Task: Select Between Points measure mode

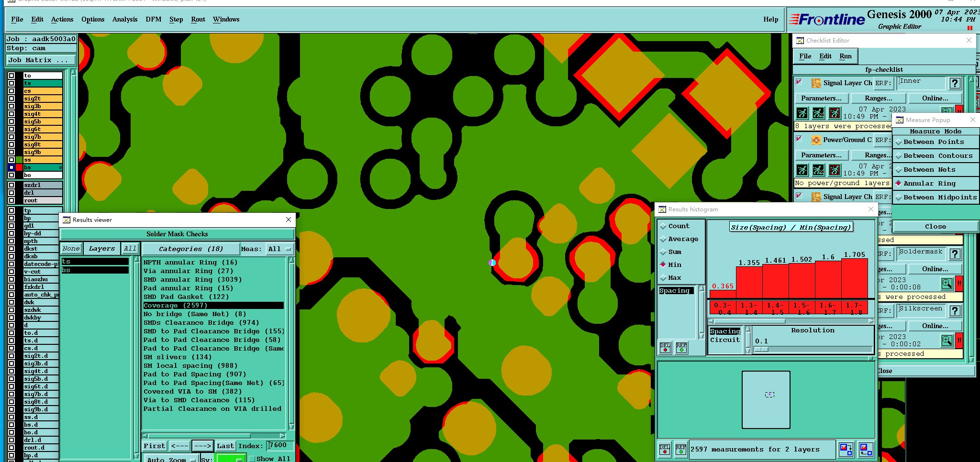Action: pyautogui.click(x=935, y=142)
